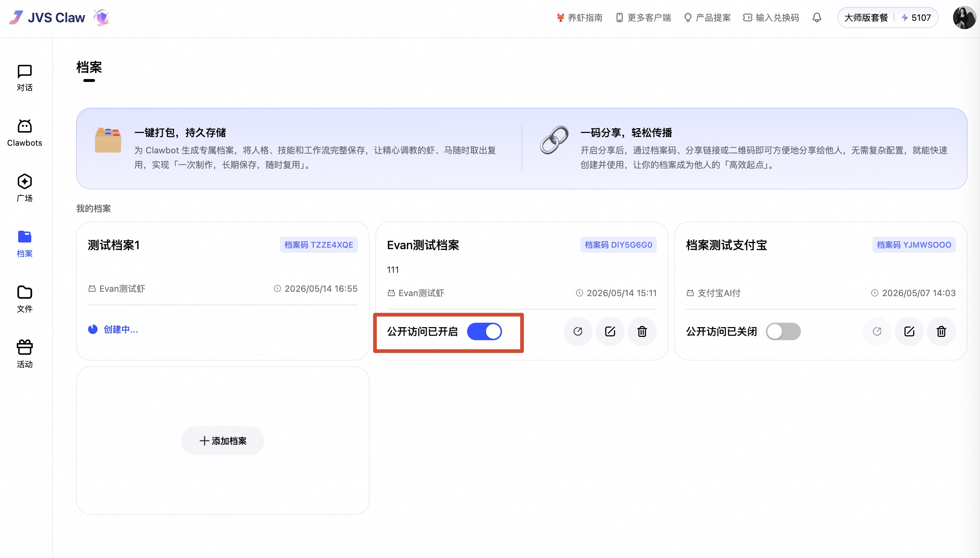This screenshot has height=558, width=980.
Task: Open 产品提案 link
Action: 707,17
